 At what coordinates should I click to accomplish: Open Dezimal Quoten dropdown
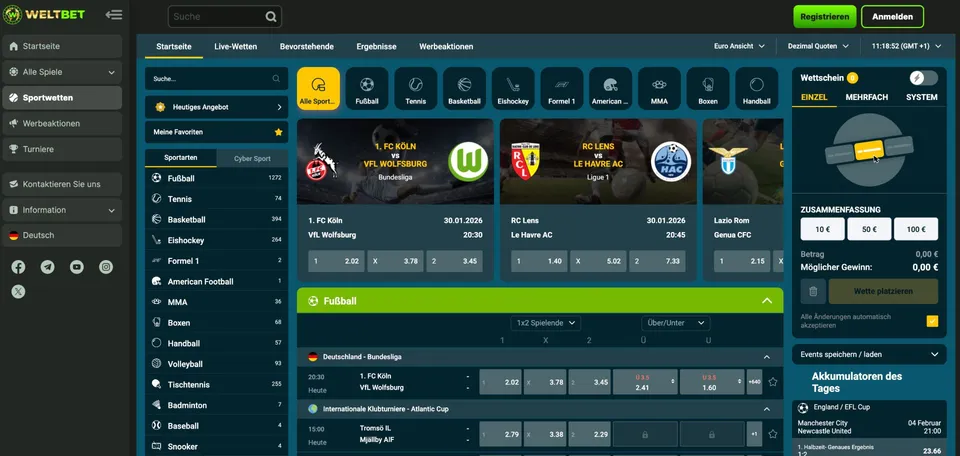point(818,46)
